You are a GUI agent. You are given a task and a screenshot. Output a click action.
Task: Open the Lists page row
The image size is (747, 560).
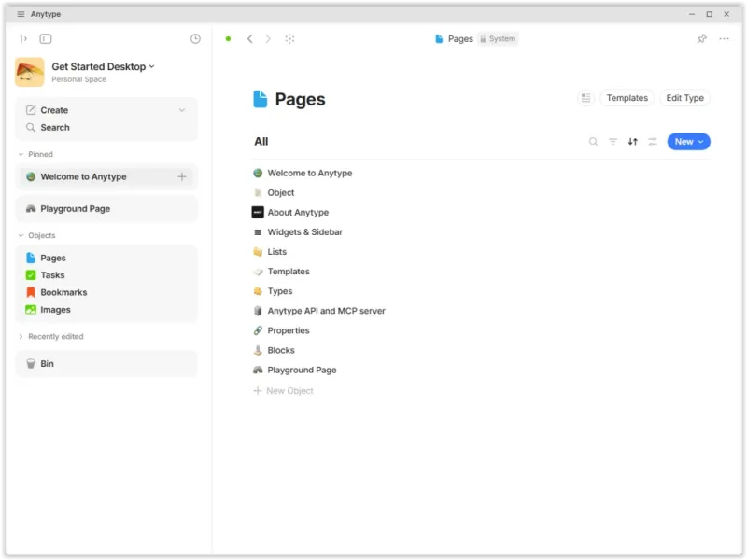coord(276,252)
